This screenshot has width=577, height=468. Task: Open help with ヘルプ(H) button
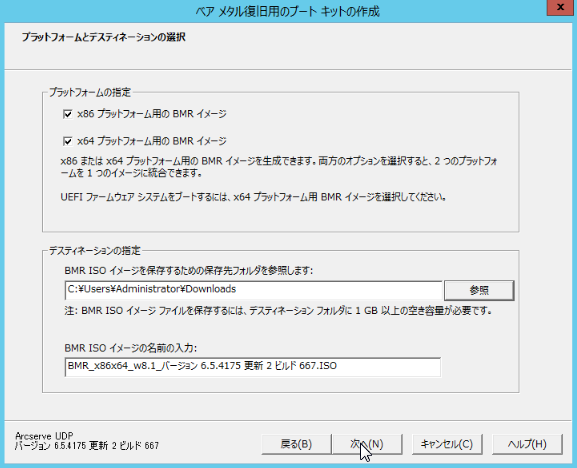[527, 444]
